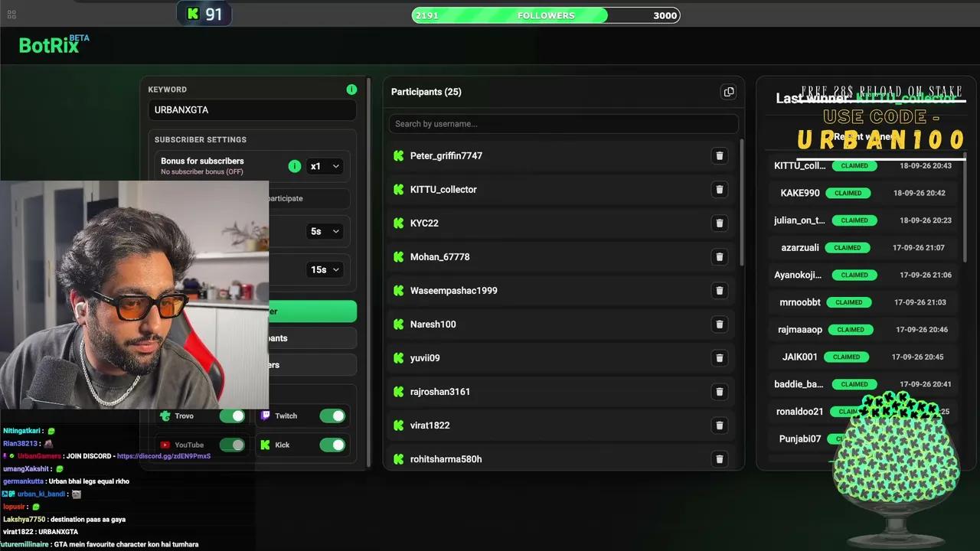Viewport: 980px width, 551px height.
Task: Click Participants (25) heading
Action: (426, 92)
